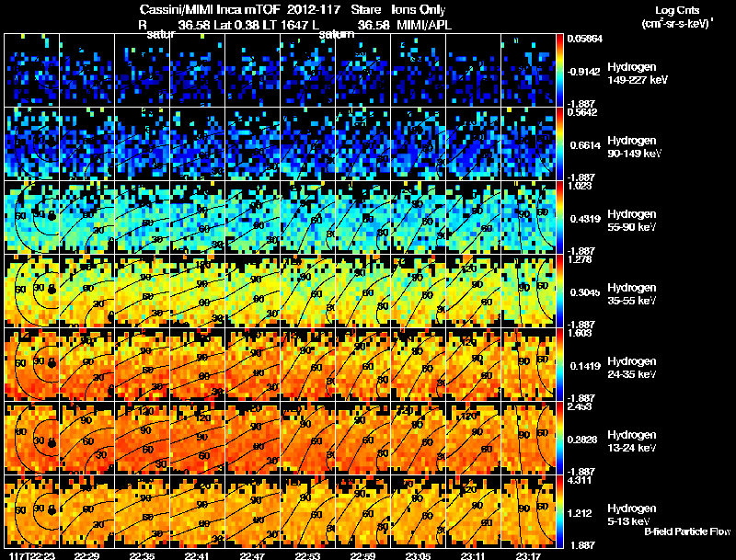Click the B-field Particle Flow label
This screenshot has width=736, height=560.
tap(687, 531)
